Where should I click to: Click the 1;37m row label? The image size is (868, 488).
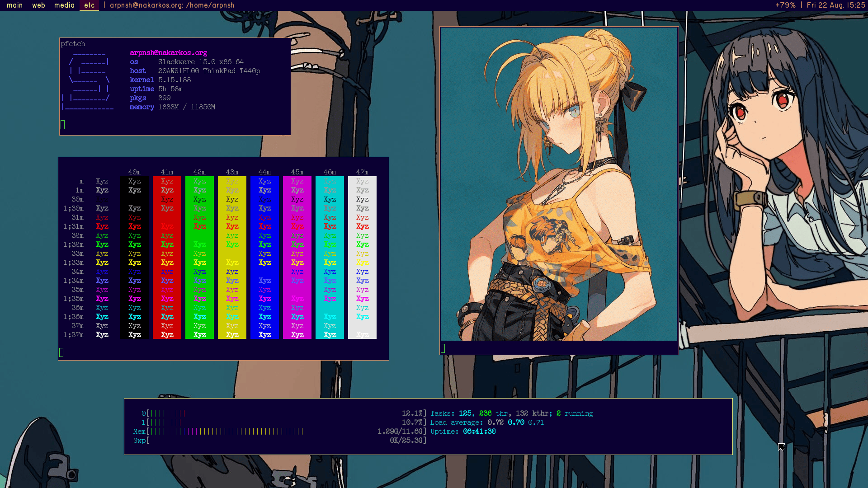(x=73, y=335)
